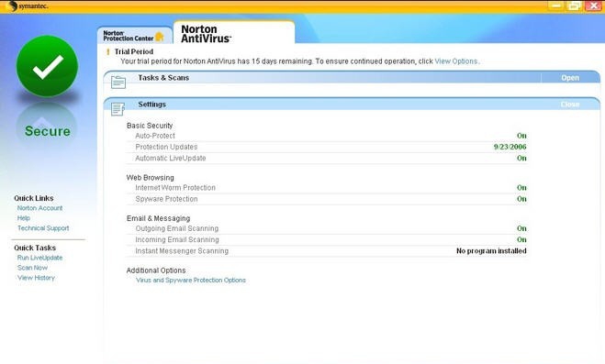Open Technical Support link
The image size is (605, 364).
43,228
